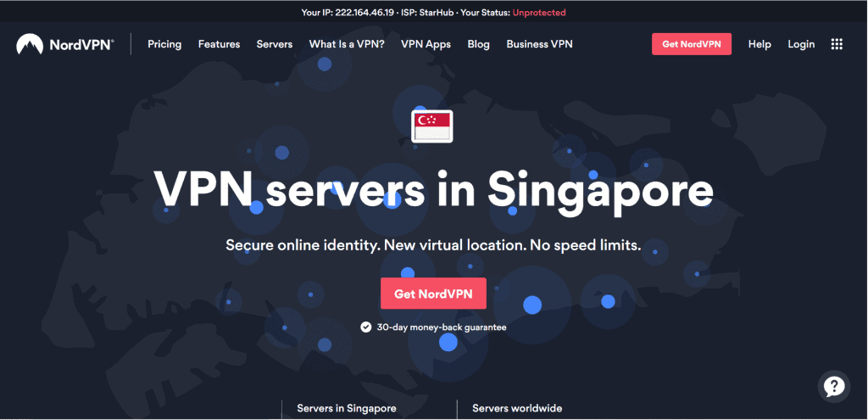Click the money-back guarantee checkmark icon
Viewport: 868px width, 420px height.
tap(365, 327)
